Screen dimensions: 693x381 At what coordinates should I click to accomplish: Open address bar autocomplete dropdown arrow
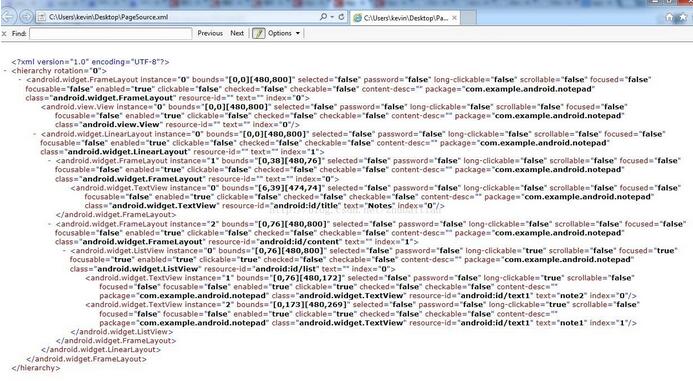coord(332,17)
